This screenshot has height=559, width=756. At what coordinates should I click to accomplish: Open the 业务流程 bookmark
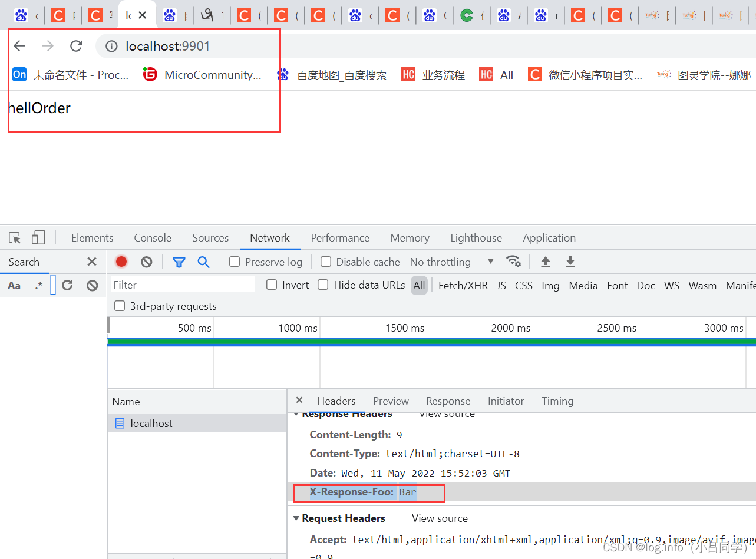(x=433, y=75)
